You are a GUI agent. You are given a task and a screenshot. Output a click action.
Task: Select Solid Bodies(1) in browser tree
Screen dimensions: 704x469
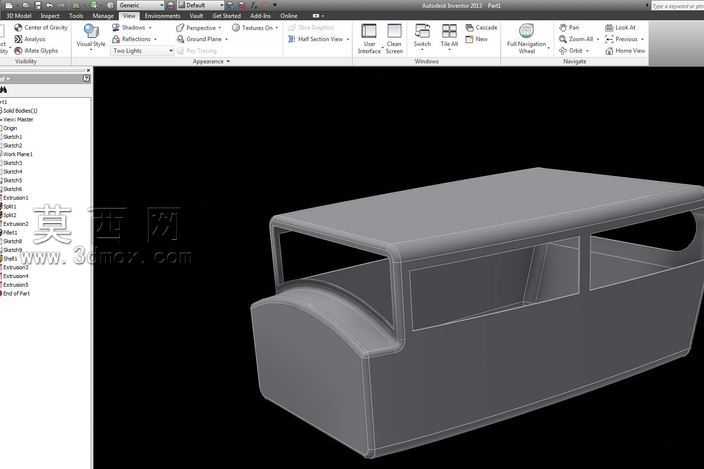click(x=19, y=110)
